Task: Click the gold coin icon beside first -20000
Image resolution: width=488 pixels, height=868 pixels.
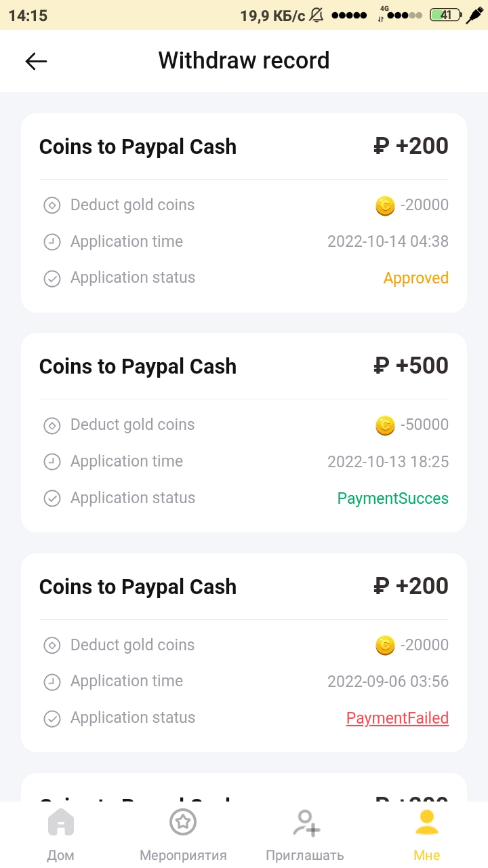Action: click(x=385, y=205)
